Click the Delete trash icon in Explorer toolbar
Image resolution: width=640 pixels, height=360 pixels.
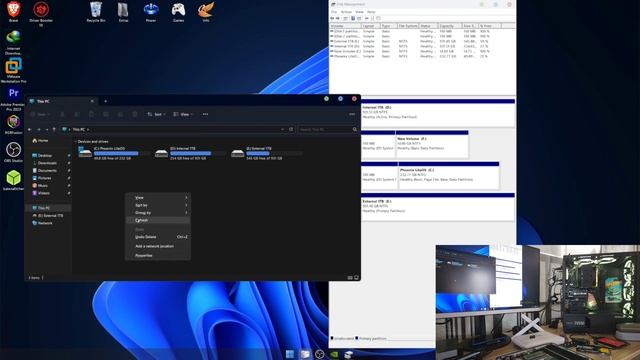pyautogui.click(x=135, y=114)
